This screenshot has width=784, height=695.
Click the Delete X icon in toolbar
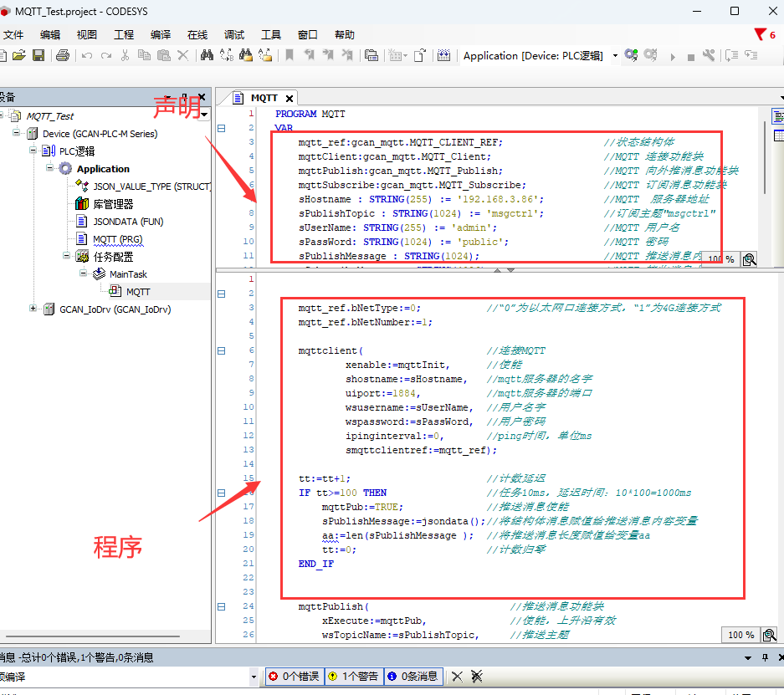click(182, 56)
